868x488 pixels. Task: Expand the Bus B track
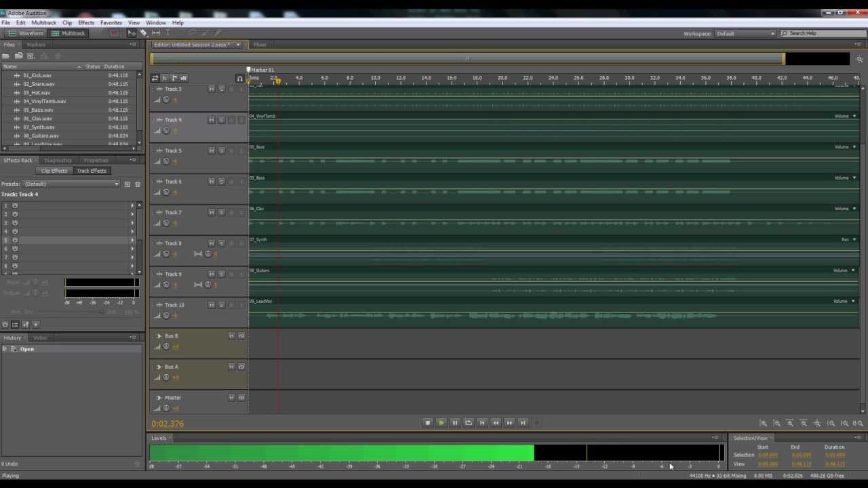coord(159,335)
